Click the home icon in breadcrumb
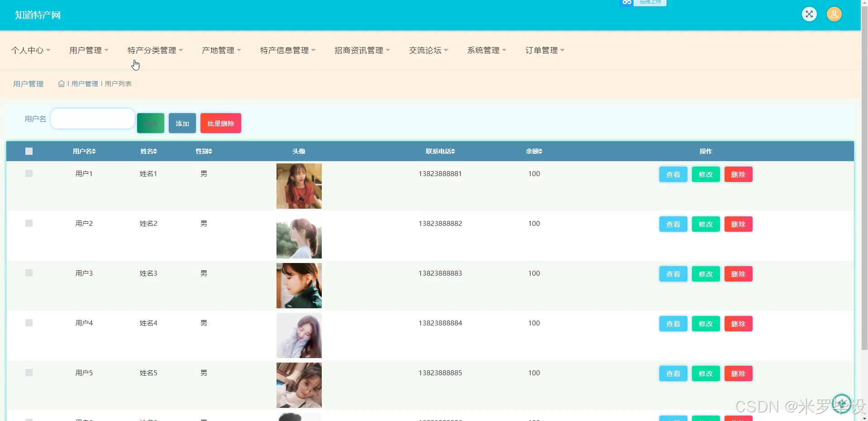Viewport: 868px width, 421px height. pos(62,84)
